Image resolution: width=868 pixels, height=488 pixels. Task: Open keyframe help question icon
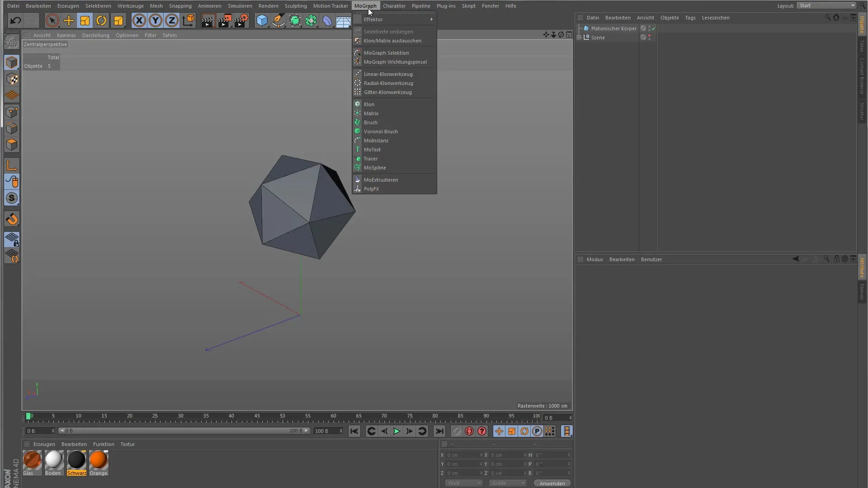coord(482,432)
